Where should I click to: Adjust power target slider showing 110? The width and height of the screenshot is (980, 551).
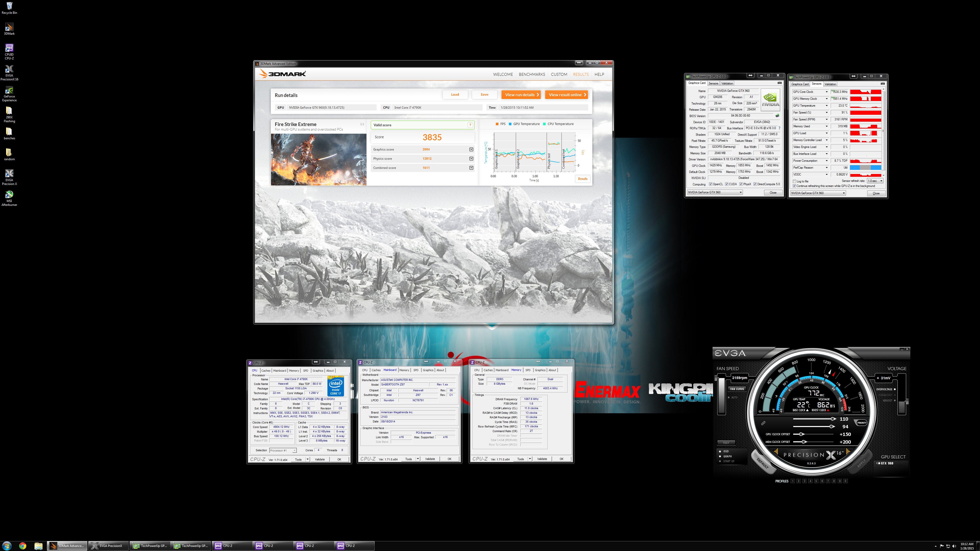(833, 419)
